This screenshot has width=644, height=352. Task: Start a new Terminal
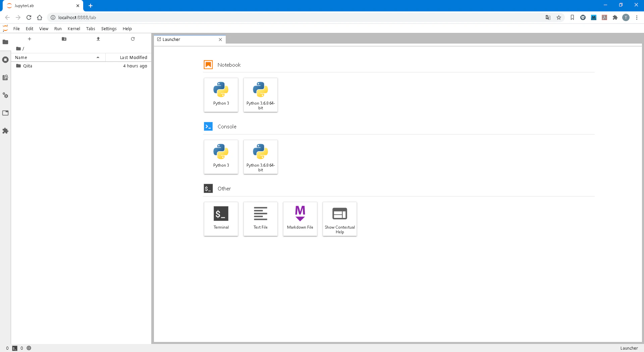221,219
